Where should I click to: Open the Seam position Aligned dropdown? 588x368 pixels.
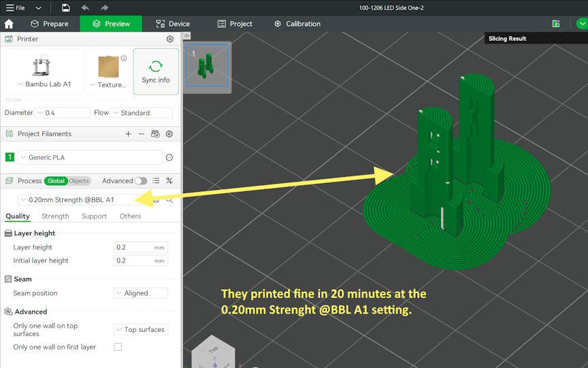[140, 293]
